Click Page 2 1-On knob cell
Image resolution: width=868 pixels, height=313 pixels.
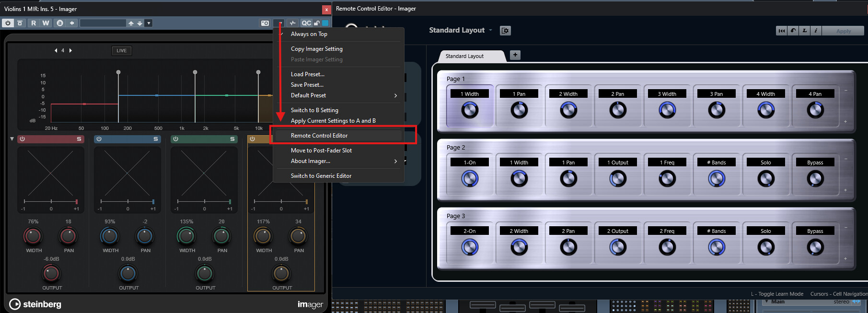coord(470,174)
